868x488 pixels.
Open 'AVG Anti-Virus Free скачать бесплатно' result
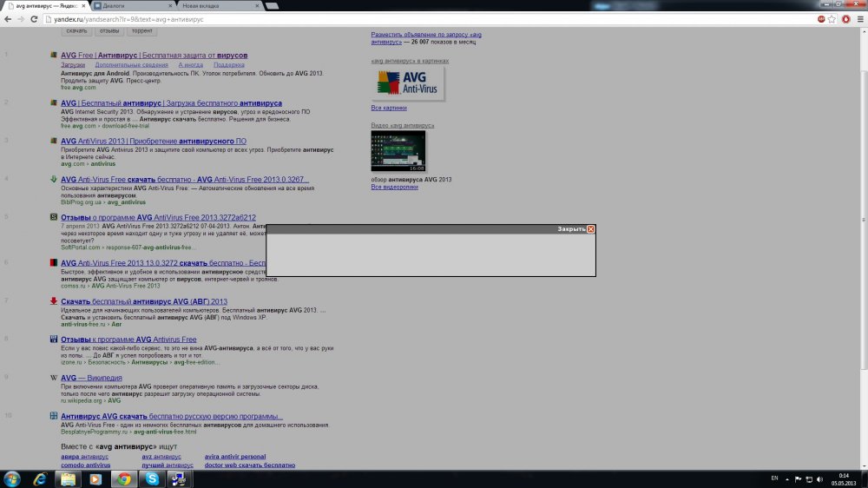tap(184, 180)
